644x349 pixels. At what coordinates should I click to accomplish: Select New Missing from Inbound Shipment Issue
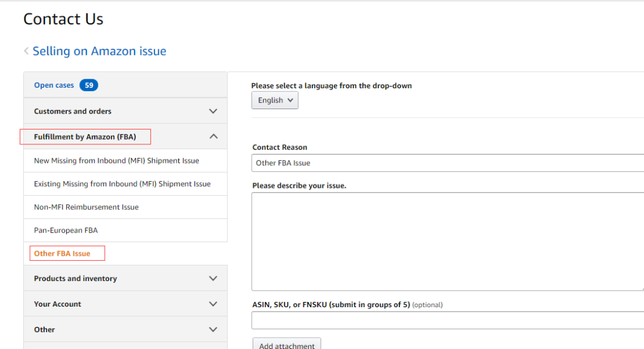(x=116, y=160)
